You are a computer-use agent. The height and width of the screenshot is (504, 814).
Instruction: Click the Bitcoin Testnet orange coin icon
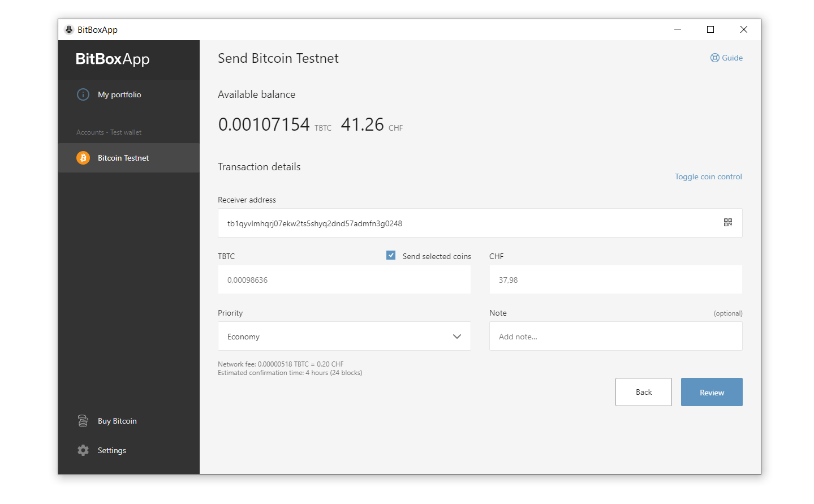[83, 158]
